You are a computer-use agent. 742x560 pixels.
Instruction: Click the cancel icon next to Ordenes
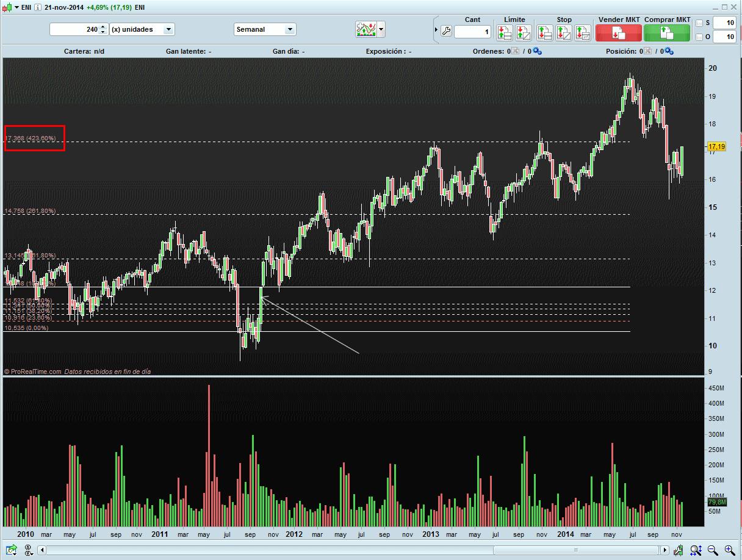pyautogui.click(x=515, y=51)
